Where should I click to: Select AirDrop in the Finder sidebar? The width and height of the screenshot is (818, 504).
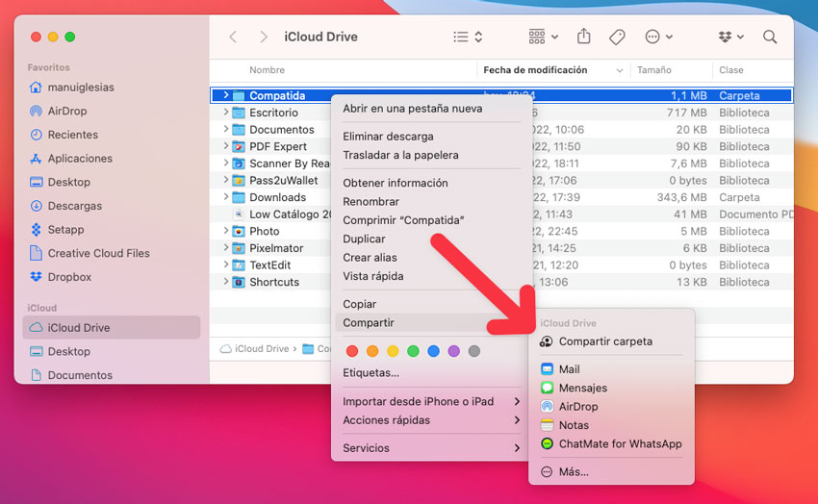[67, 111]
